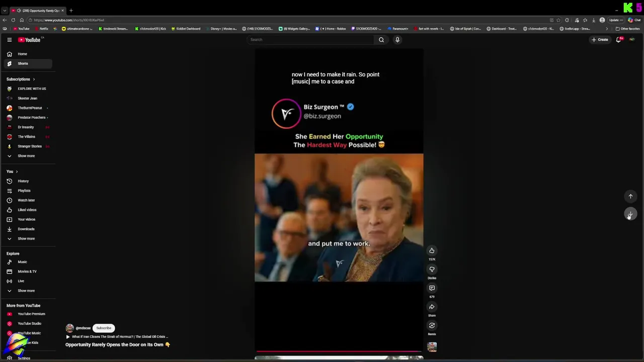
Task: Expand Show more under Subscriptions
Action: [28, 156]
